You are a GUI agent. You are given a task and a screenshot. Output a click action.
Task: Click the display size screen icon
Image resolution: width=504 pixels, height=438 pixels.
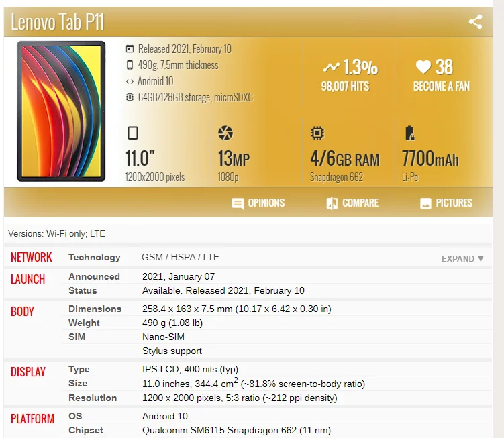click(133, 133)
